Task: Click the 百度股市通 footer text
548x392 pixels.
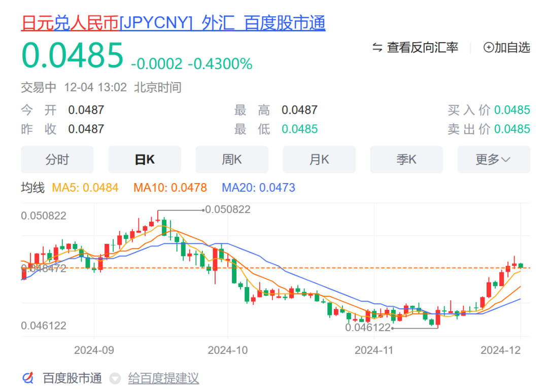Action: (73, 378)
